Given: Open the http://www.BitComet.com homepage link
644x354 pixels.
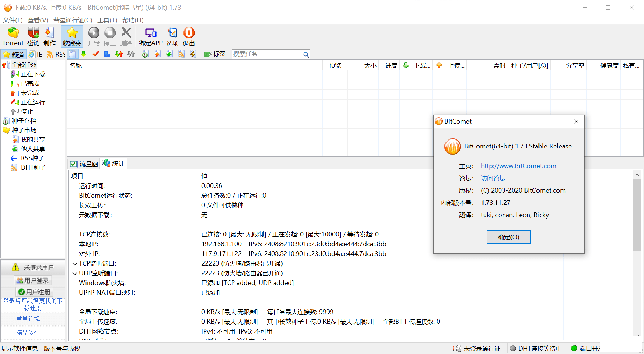Looking at the screenshot, I should [x=519, y=166].
